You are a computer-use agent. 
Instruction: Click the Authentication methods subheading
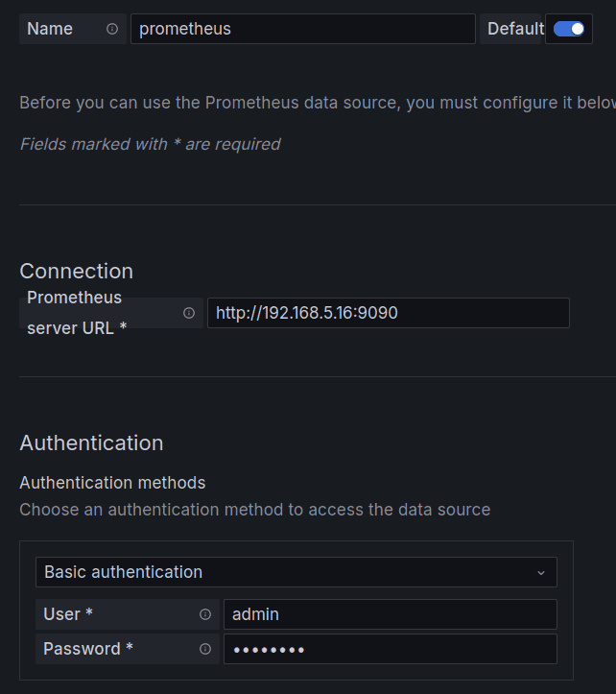pos(112,482)
